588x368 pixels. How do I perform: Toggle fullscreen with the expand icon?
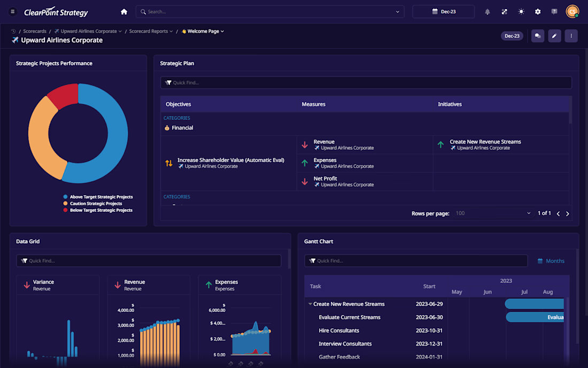pyautogui.click(x=504, y=12)
